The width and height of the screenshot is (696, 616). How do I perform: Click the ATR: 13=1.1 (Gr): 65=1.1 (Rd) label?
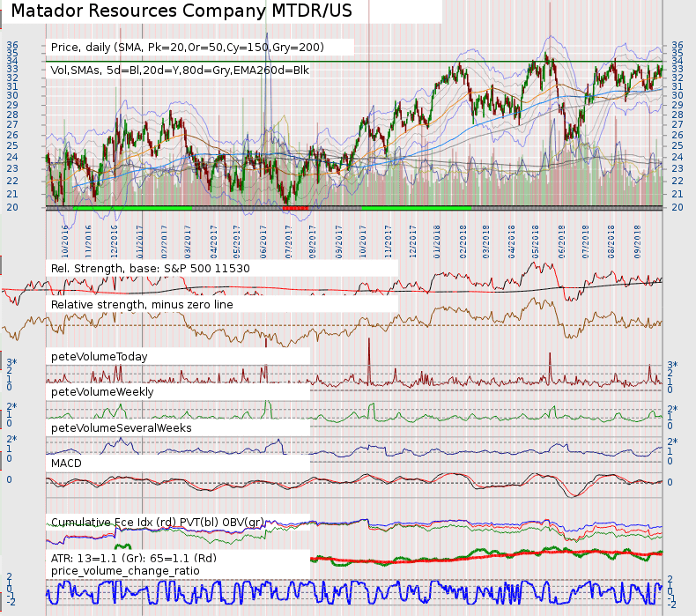click(x=134, y=558)
